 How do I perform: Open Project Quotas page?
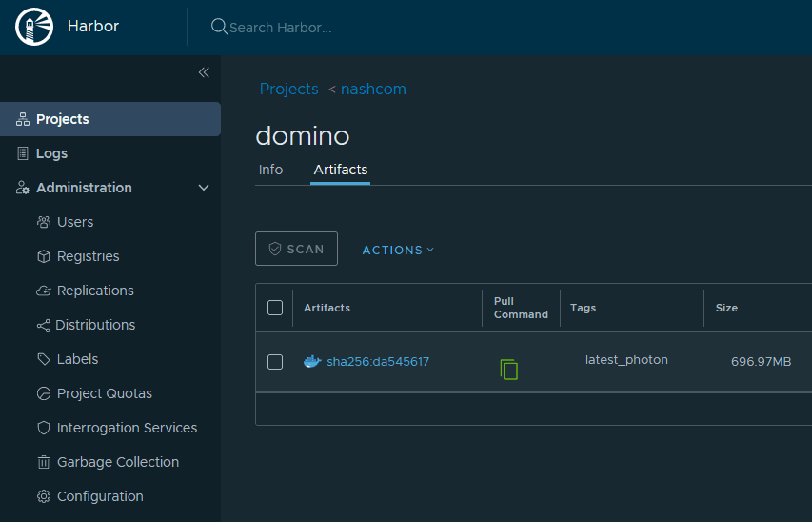105,393
